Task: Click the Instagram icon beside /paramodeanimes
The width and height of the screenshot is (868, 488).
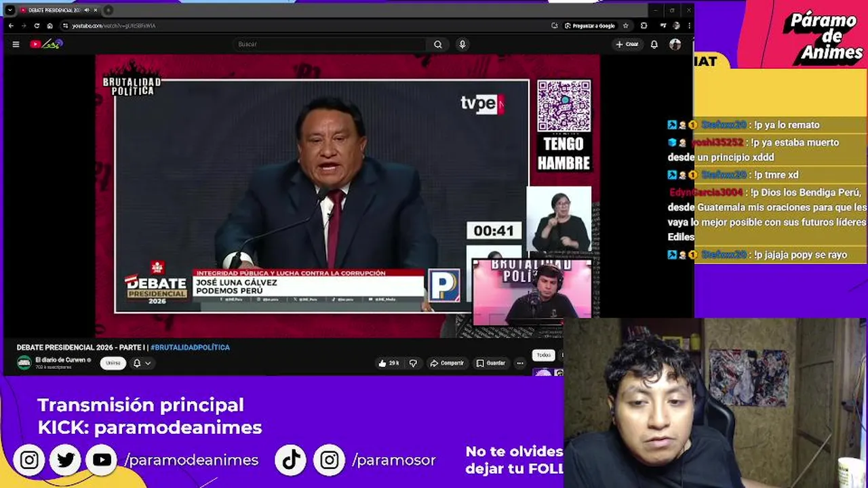Action: click(x=29, y=460)
